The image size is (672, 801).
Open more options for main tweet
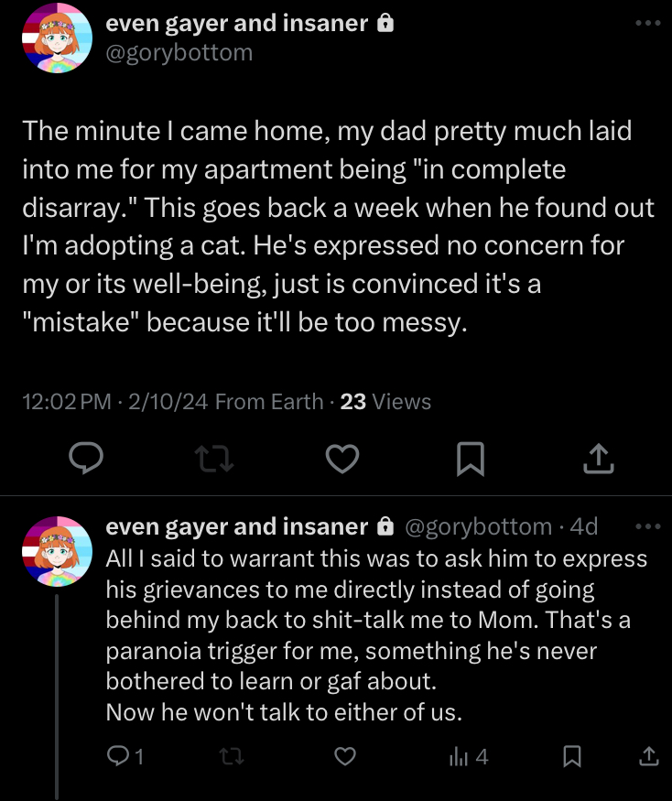coord(648,23)
